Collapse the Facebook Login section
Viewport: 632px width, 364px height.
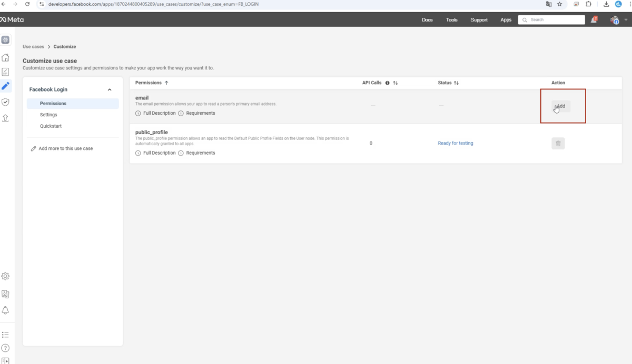pos(110,89)
